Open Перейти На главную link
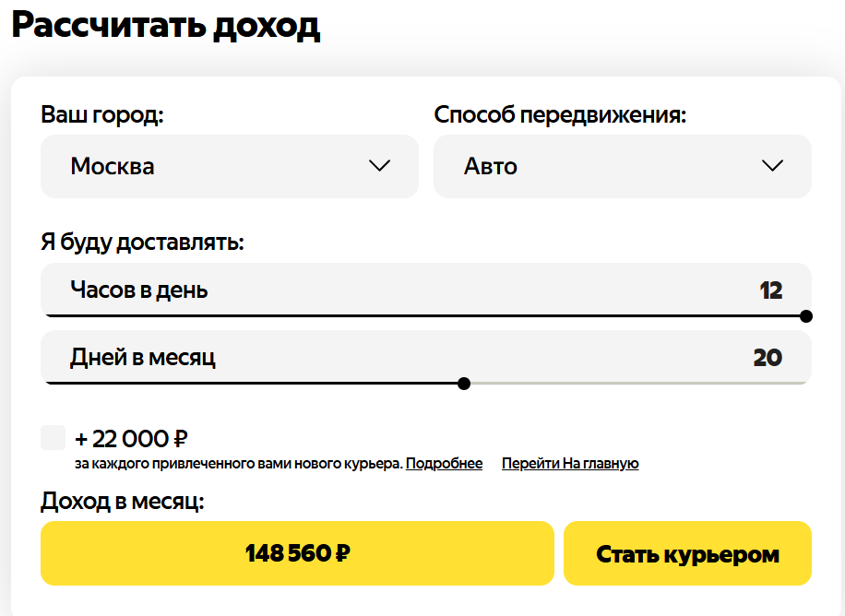 click(x=569, y=463)
